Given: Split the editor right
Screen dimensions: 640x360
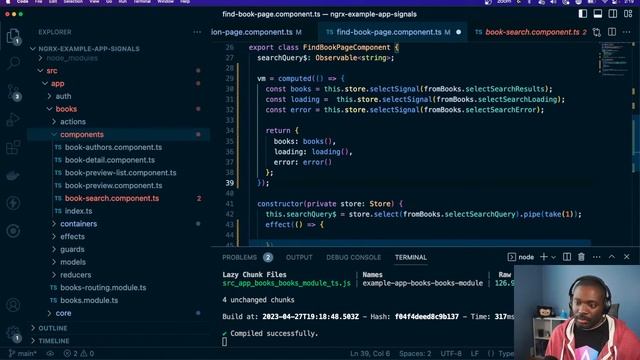Looking at the screenshot, I should (x=612, y=32).
